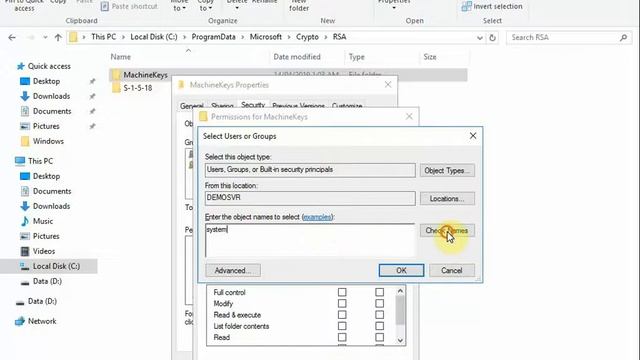This screenshot has height=360, width=640.
Task: Expand address bar history dropdown
Action: tap(480, 38)
